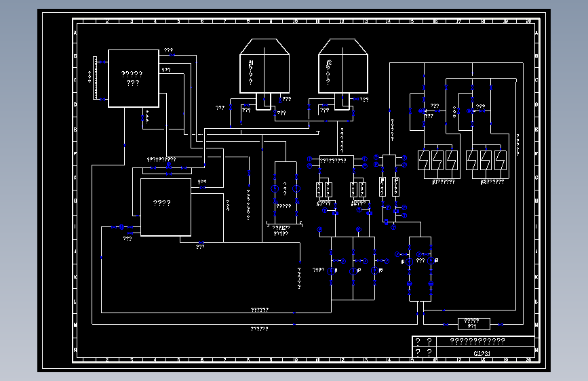Click column marker 2 on the top border

click(107, 22)
